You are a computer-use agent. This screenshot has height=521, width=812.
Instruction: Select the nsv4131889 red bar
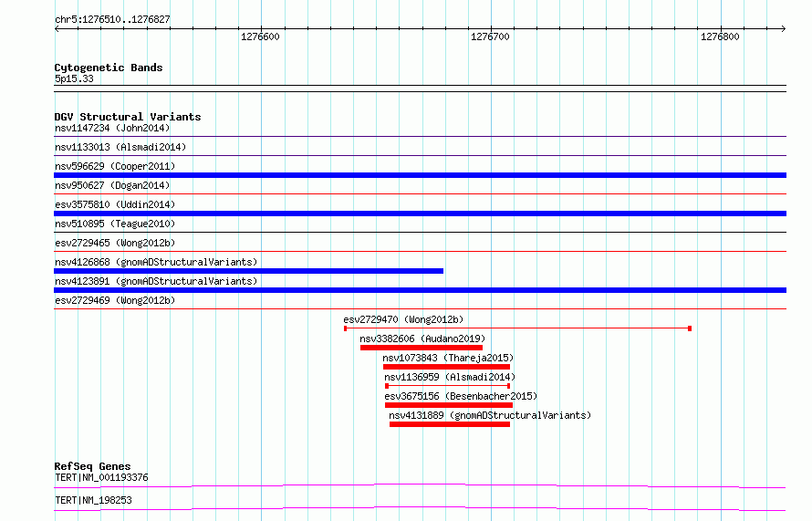450,424
